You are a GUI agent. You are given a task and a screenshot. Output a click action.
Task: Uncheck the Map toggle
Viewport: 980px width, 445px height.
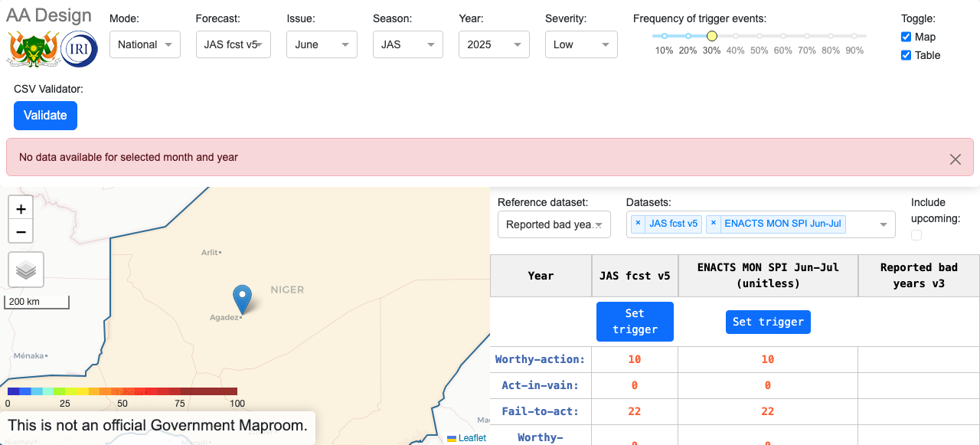pyautogui.click(x=906, y=36)
